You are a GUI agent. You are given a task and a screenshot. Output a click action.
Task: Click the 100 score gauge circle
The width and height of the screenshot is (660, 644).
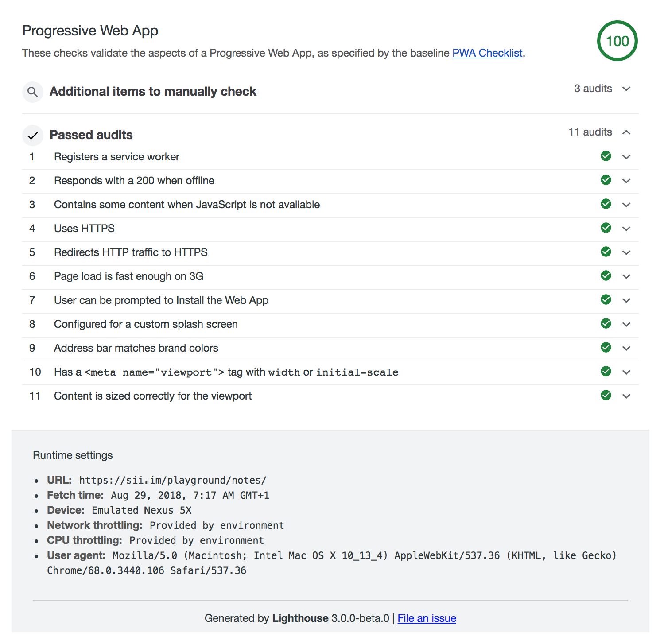(617, 41)
